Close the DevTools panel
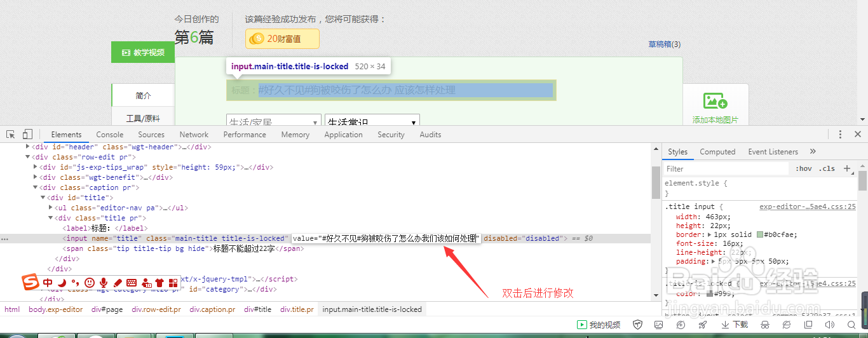 coord(858,134)
